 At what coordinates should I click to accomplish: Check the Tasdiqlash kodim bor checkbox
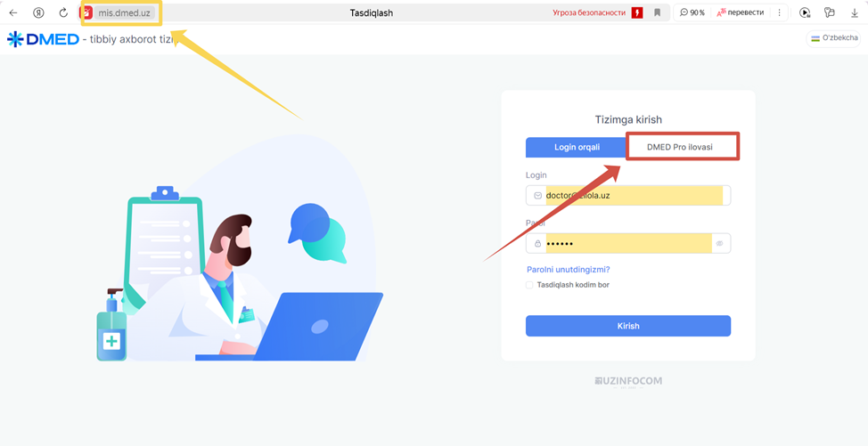point(529,285)
